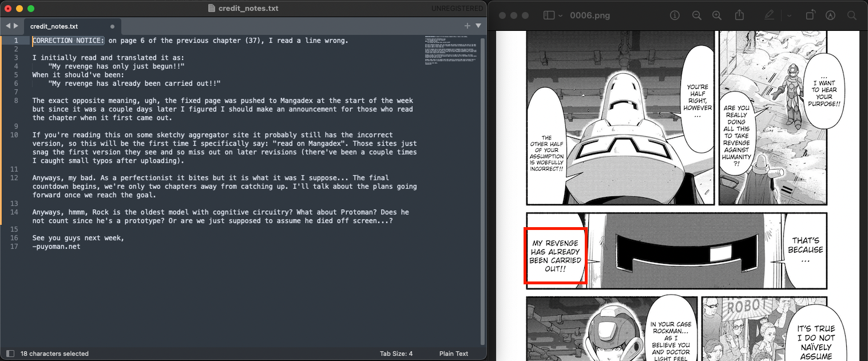Go to previous tab with left arrow in Sublime
868x361 pixels.
[x=8, y=26]
